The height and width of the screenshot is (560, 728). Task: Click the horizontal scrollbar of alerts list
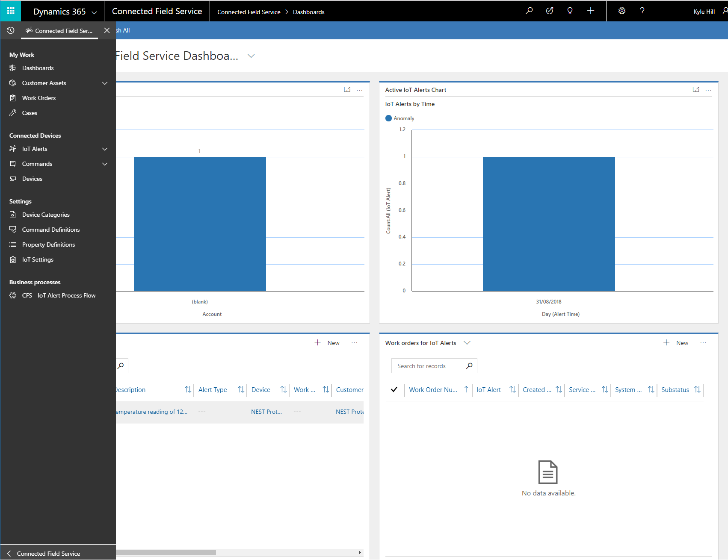[x=166, y=552]
